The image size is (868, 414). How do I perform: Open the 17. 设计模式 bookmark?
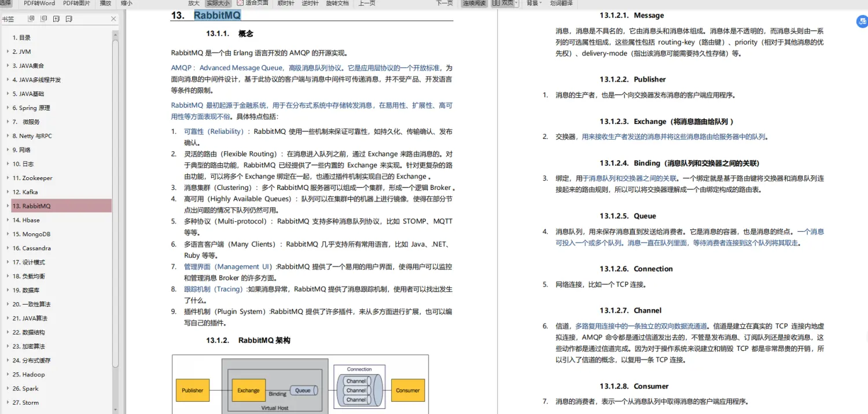coord(28,262)
